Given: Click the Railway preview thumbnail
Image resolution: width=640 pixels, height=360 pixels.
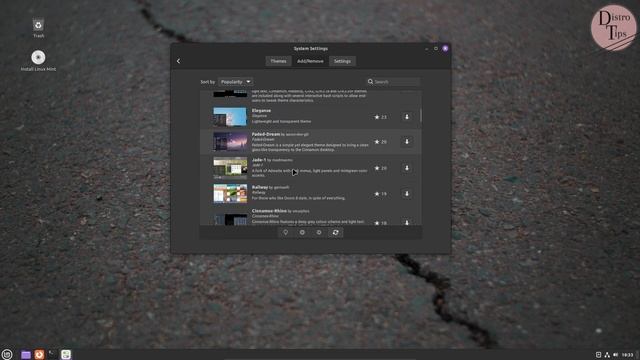Looking at the screenshot, I should 230,193.
